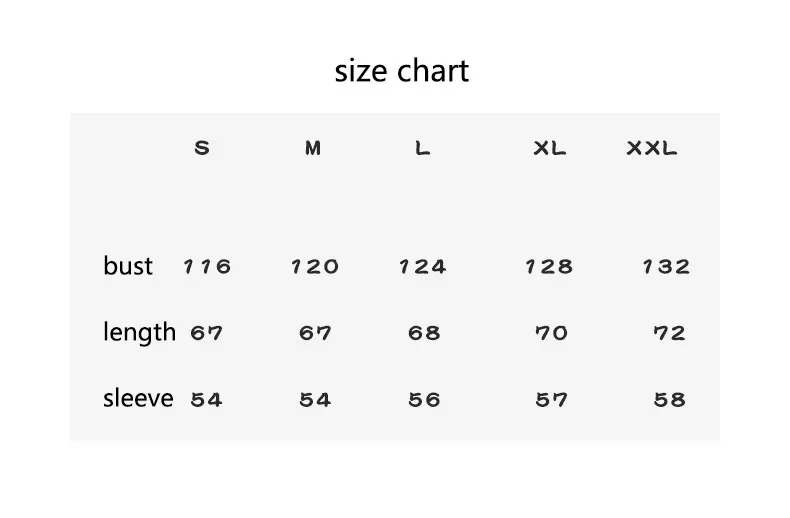Pick length value 72 for size XXL
The height and width of the screenshot is (518, 790).
click(669, 333)
